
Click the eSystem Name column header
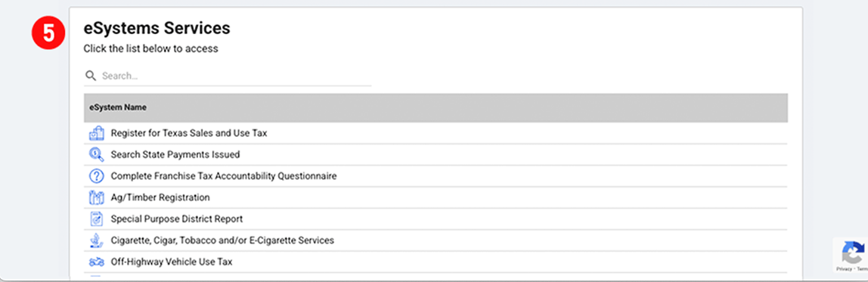tap(118, 107)
